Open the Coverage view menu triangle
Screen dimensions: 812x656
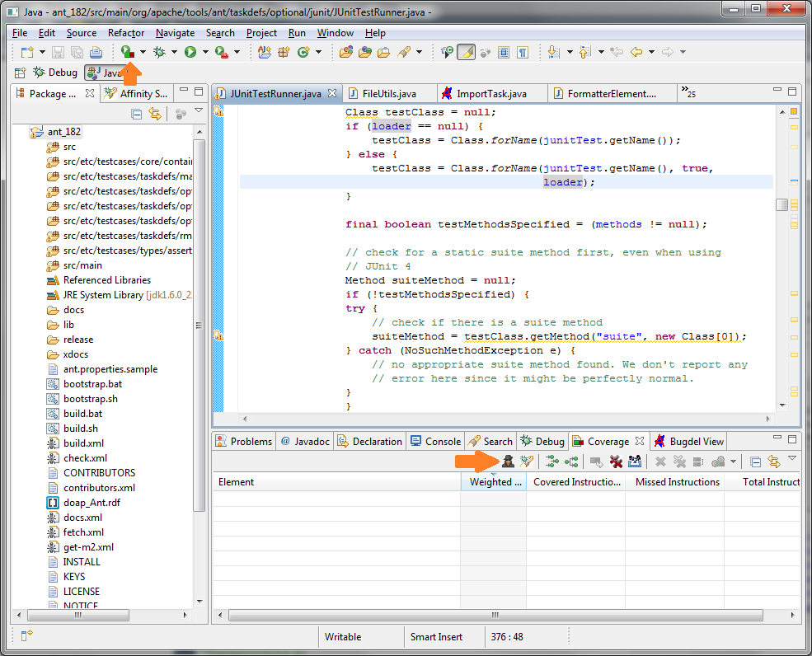pos(791,458)
